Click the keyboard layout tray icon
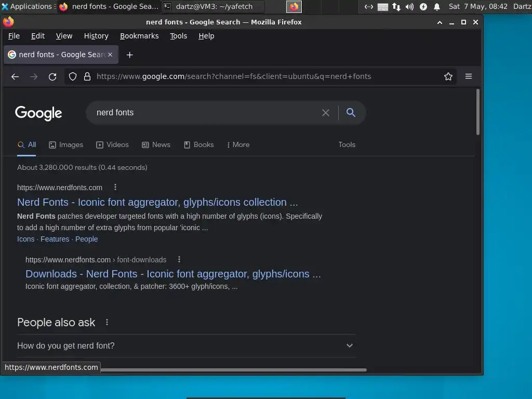 pos(383,7)
